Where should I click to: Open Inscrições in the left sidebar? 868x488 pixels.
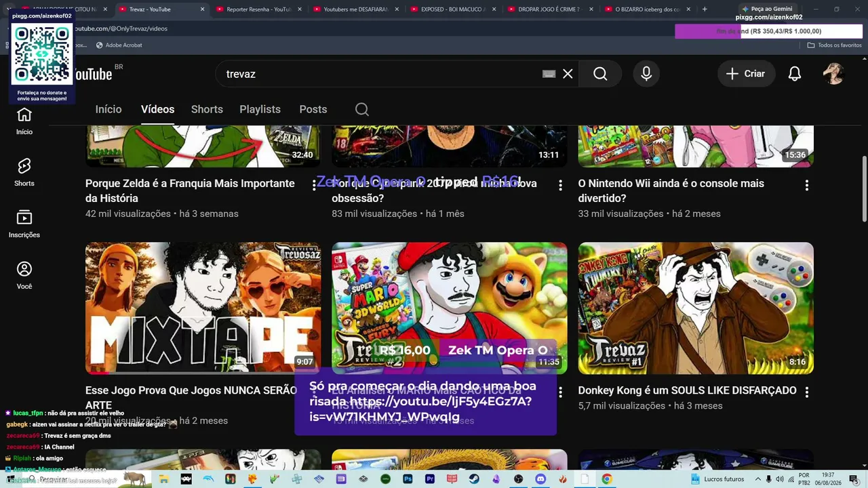tap(24, 224)
